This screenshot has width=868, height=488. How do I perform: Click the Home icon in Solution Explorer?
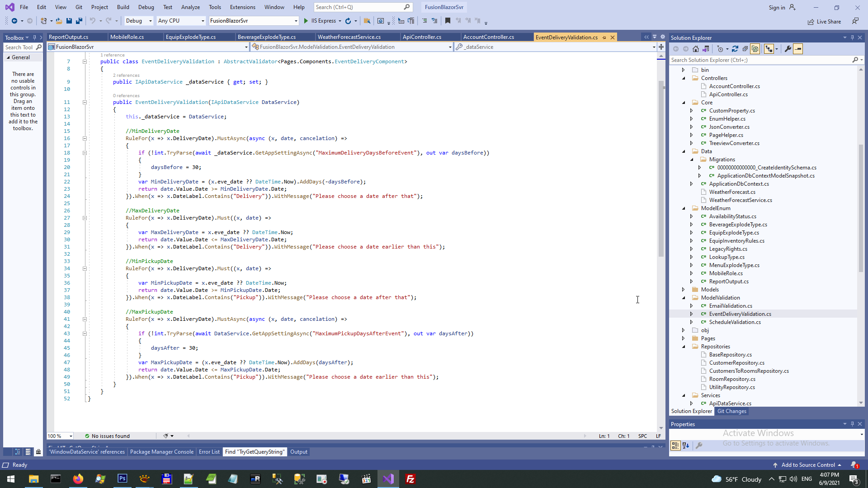(696, 49)
